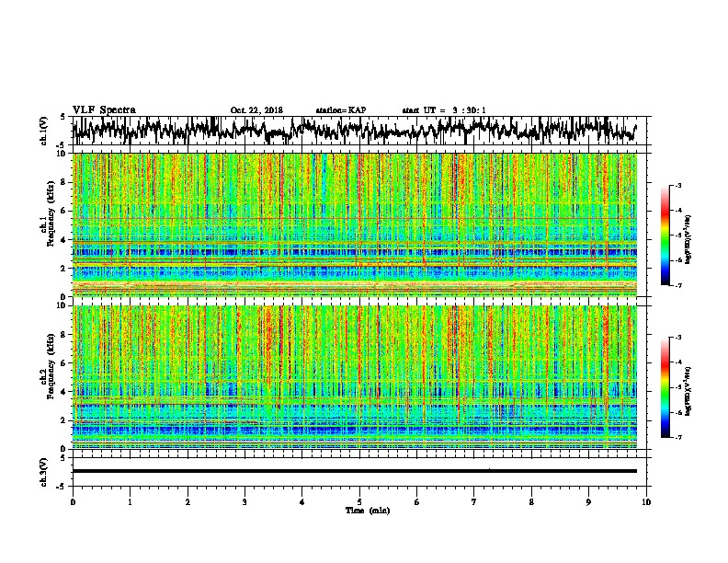Click the "ch.1(V)" axis label

(44, 132)
